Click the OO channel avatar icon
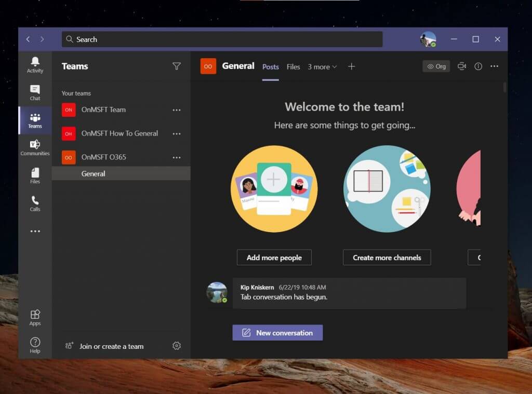Image resolution: width=532 pixels, height=394 pixels. [x=208, y=66]
